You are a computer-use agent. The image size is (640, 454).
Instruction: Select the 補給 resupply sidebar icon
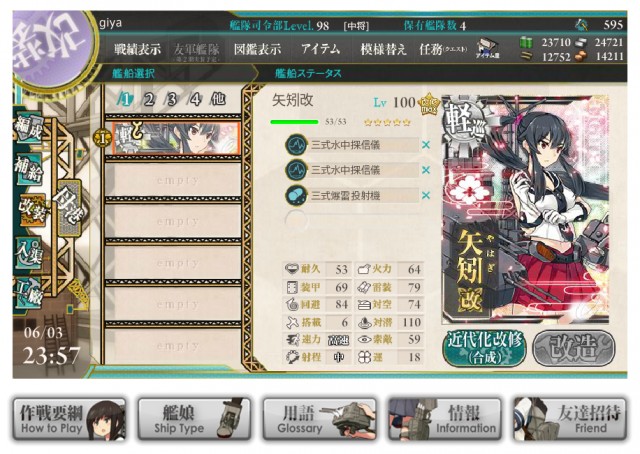(x=29, y=168)
